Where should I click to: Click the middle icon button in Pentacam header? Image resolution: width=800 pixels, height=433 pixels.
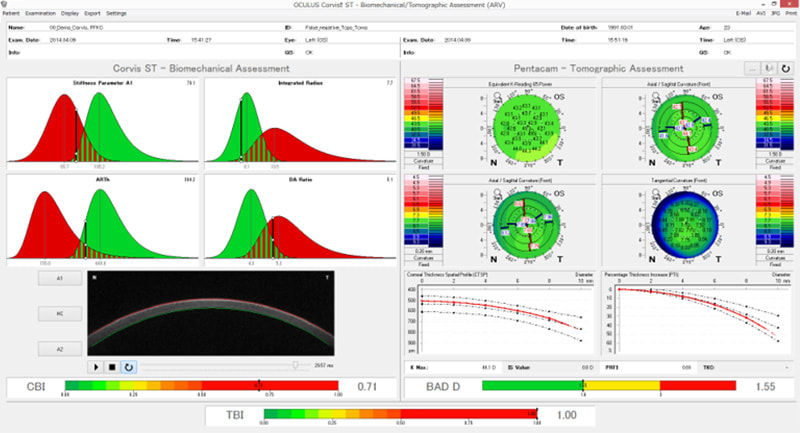(x=769, y=68)
